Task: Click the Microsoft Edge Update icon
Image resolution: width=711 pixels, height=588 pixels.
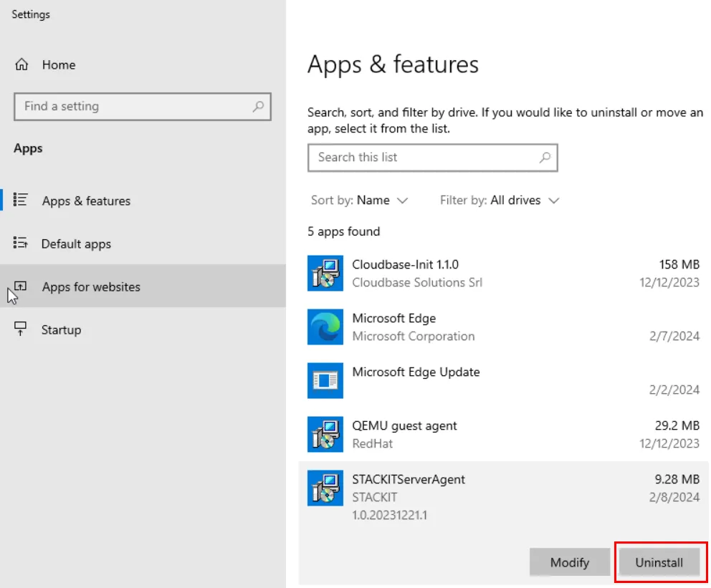Action: (x=325, y=380)
